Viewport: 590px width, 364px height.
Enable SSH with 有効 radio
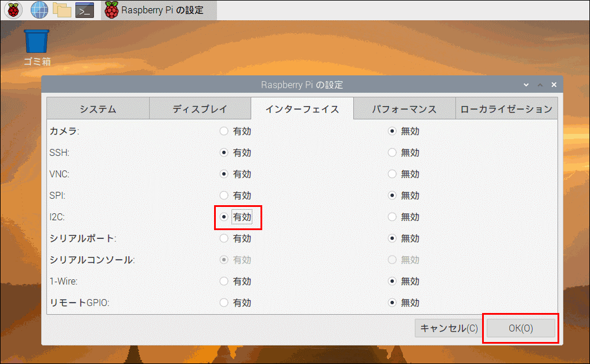(224, 152)
